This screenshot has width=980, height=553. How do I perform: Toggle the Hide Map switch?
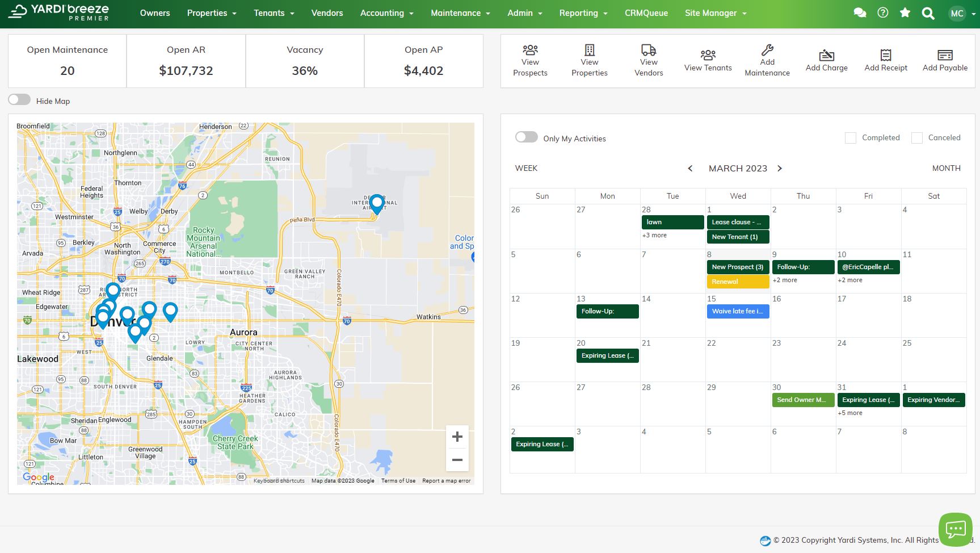19,100
